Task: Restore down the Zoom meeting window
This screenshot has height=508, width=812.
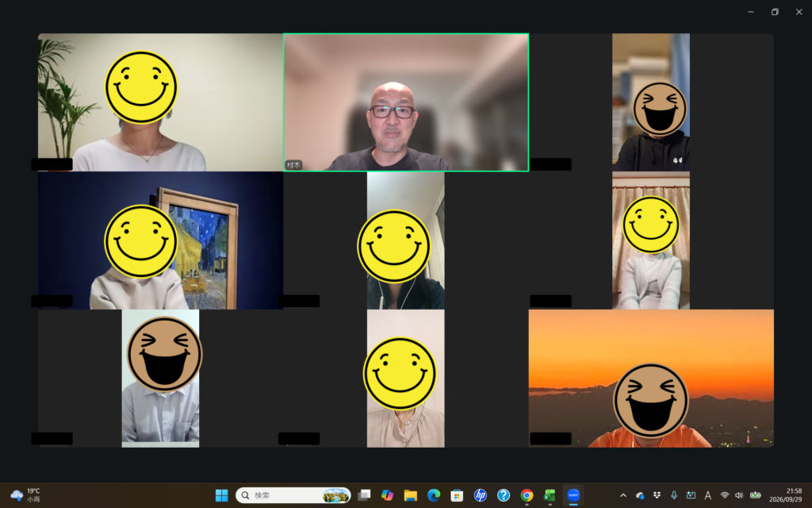Action: 775,12
